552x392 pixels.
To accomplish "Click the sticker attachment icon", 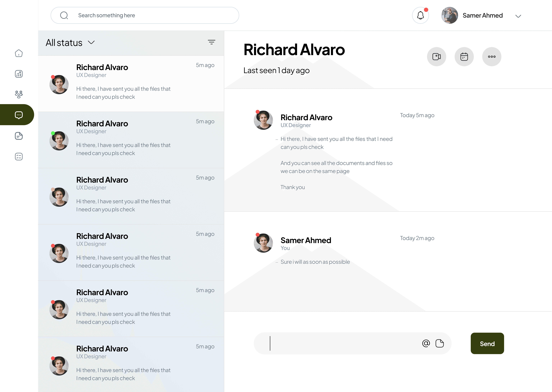I will pos(440,343).
